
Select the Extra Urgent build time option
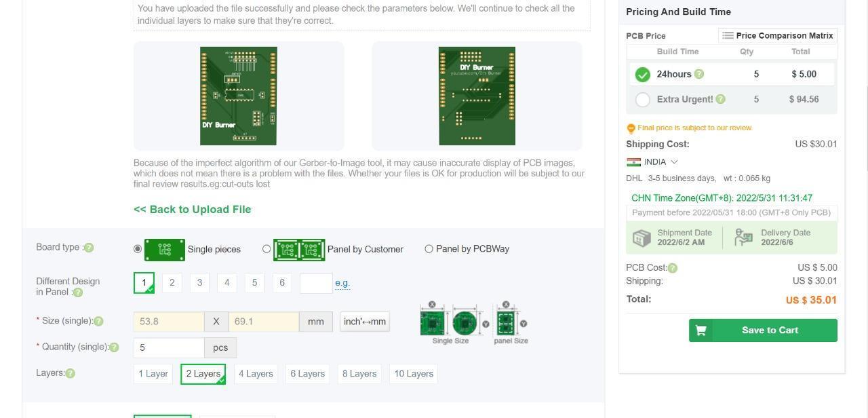tap(642, 99)
